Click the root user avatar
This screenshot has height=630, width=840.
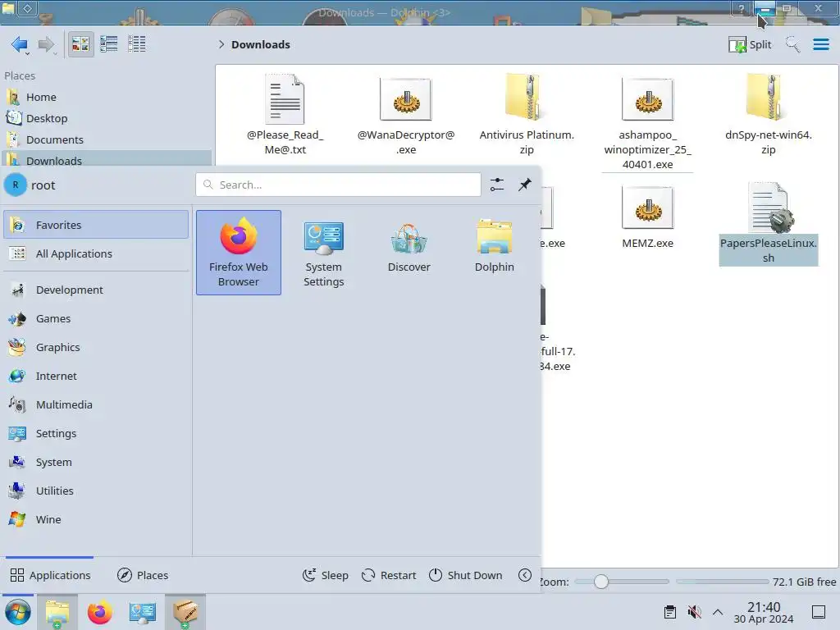16,185
